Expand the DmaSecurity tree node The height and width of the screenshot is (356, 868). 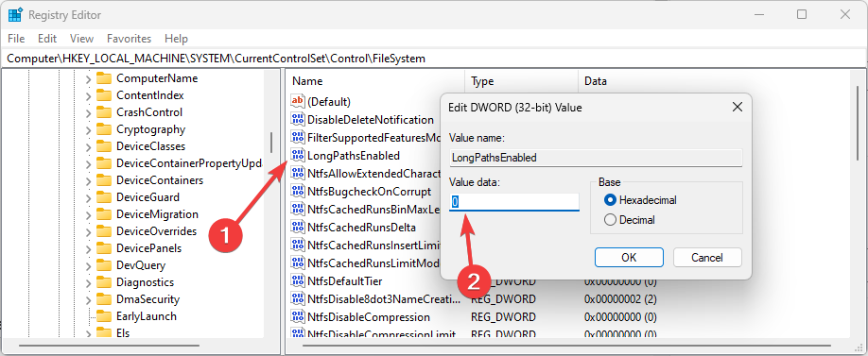[x=88, y=299]
